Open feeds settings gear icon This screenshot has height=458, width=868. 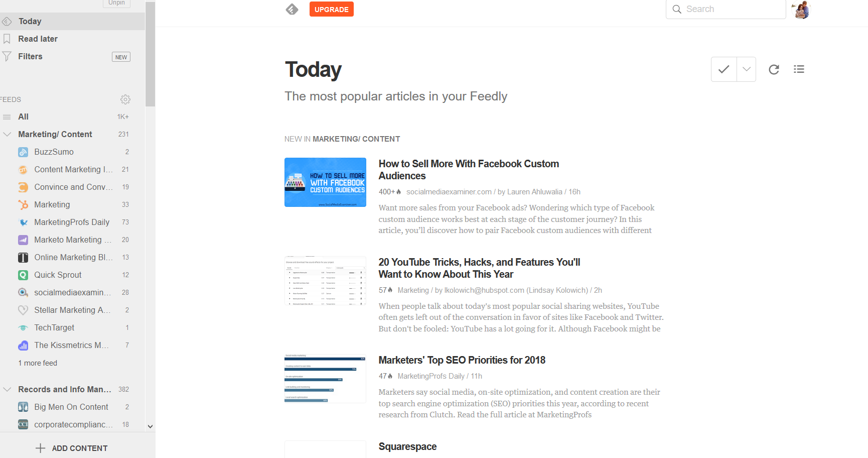click(125, 99)
